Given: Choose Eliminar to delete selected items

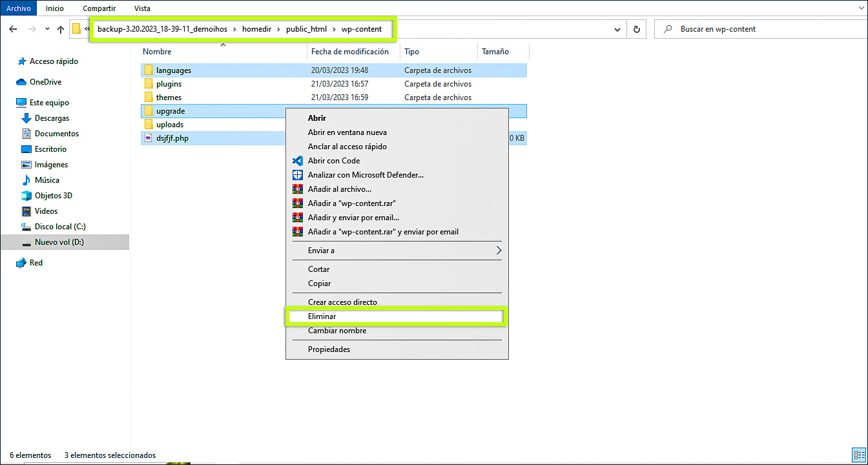Looking at the screenshot, I should click(x=397, y=316).
